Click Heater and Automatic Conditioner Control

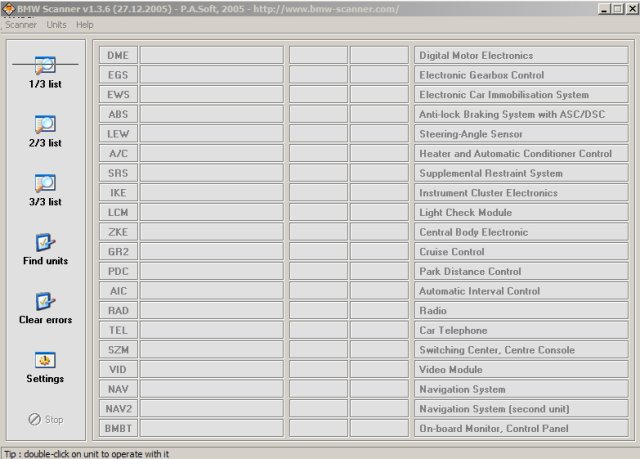[x=521, y=153]
